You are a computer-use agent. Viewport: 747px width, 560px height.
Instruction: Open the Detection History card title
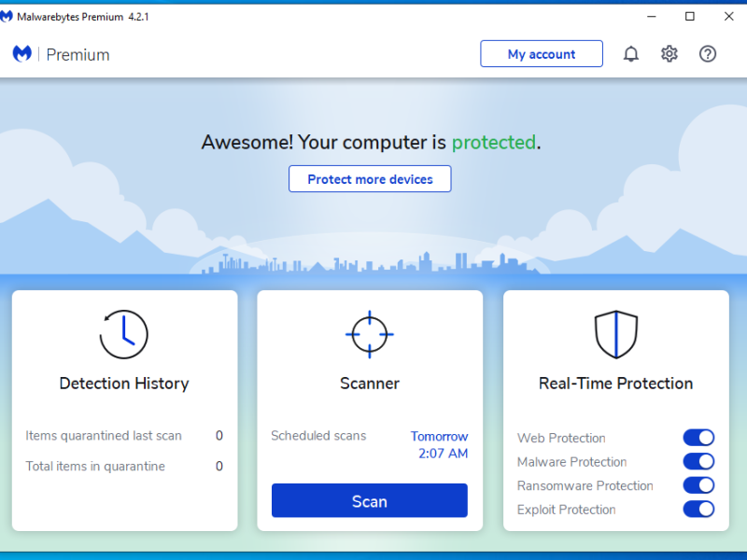tap(124, 384)
